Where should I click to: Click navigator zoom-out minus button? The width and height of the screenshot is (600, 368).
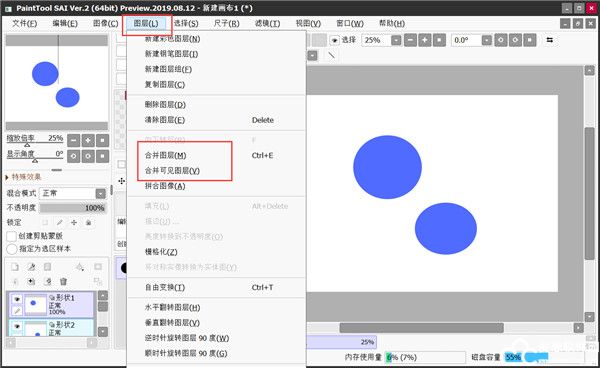tap(74, 140)
